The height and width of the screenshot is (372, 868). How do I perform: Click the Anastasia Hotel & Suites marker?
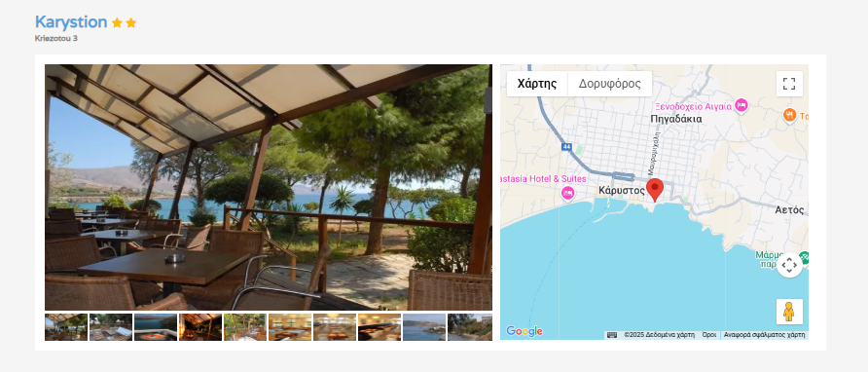click(567, 193)
